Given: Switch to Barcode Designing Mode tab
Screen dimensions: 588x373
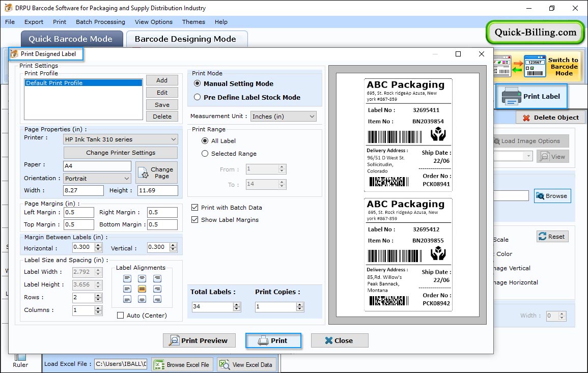Looking at the screenshot, I should point(186,39).
